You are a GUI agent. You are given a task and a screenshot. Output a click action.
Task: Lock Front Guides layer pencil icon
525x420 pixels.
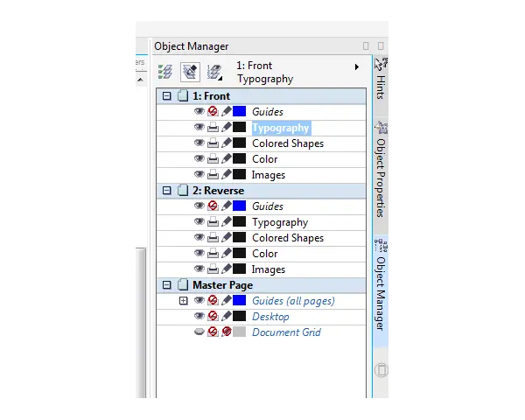227,111
